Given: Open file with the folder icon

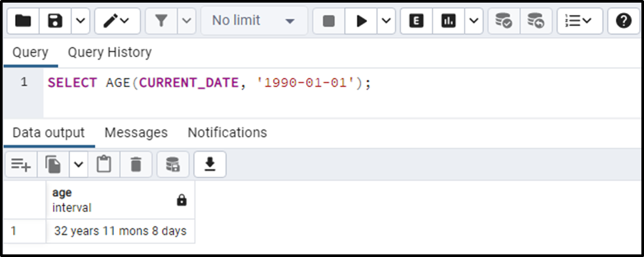Looking at the screenshot, I should 23,20.
